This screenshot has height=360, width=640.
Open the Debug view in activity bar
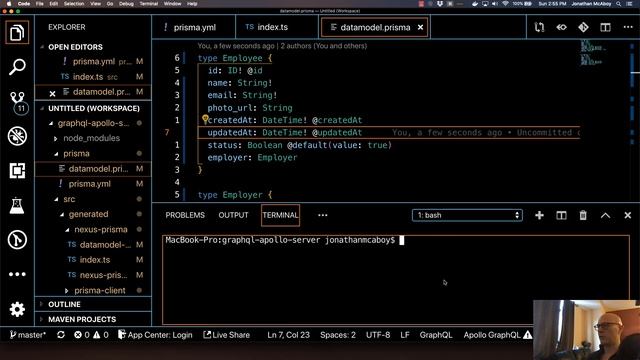(17, 136)
